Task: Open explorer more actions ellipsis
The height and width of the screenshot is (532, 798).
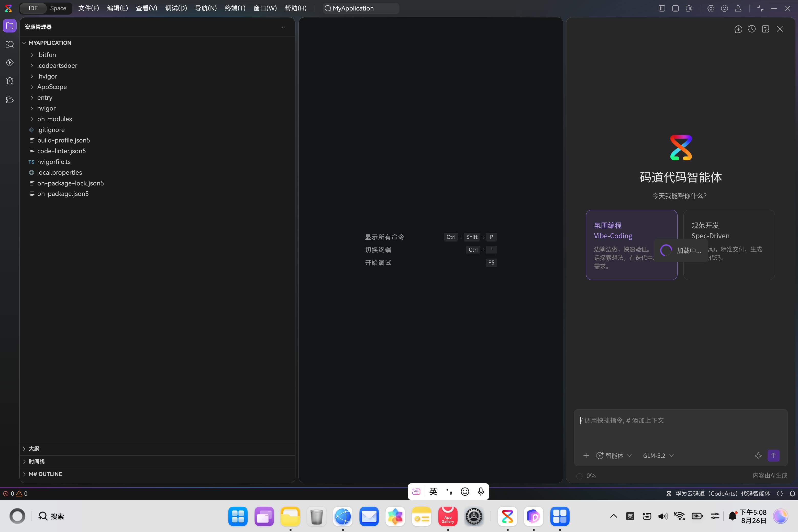Action: (x=284, y=27)
